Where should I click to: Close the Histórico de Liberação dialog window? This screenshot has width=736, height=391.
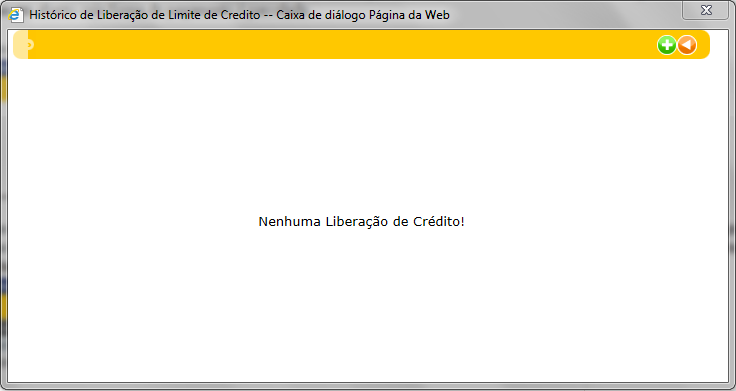705,10
